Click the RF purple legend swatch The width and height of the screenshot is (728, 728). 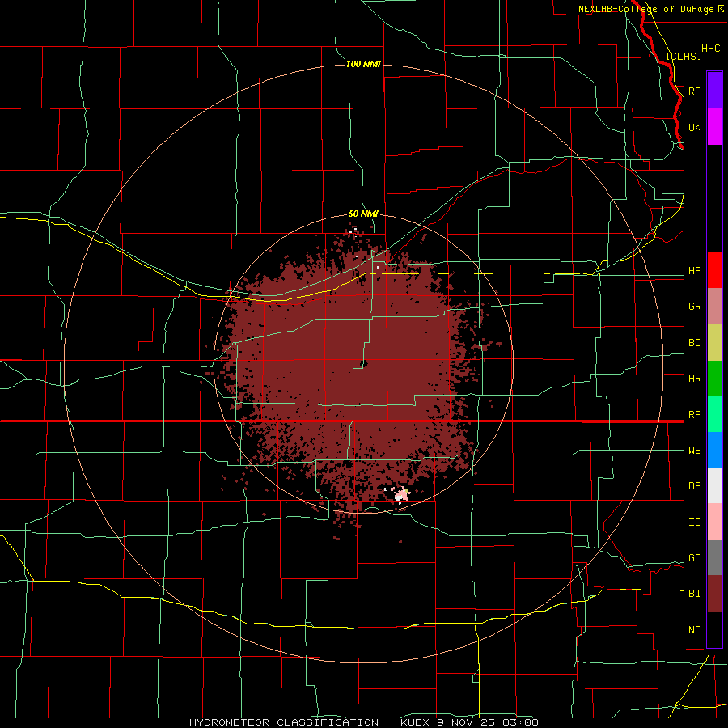coord(714,91)
